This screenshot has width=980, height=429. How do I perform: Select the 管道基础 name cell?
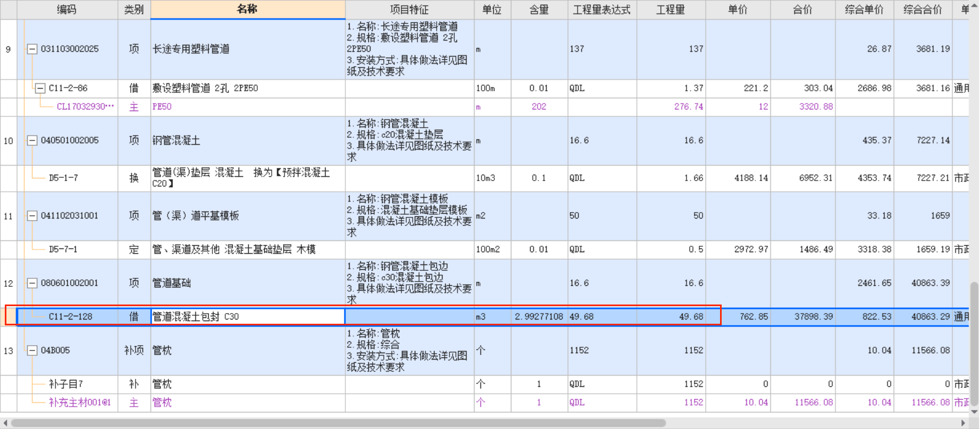pyautogui.click(x=248, y=284)
